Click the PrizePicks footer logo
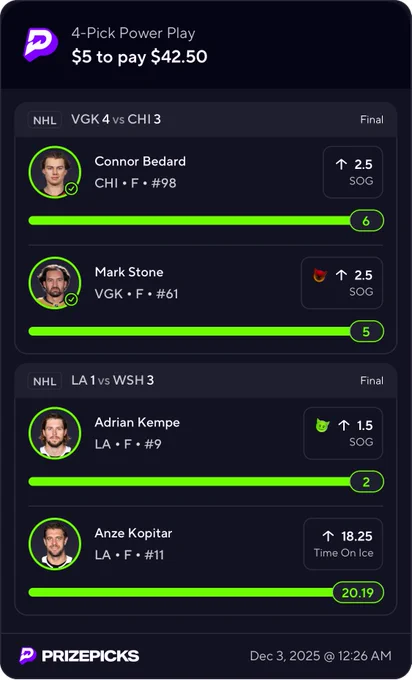 (79, 656)
